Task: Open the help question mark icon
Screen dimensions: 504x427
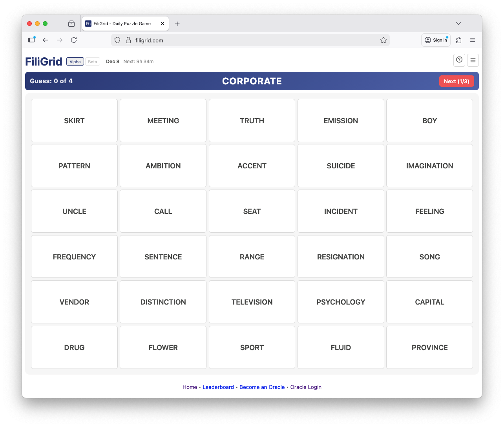Action: [x=459, y=60]
